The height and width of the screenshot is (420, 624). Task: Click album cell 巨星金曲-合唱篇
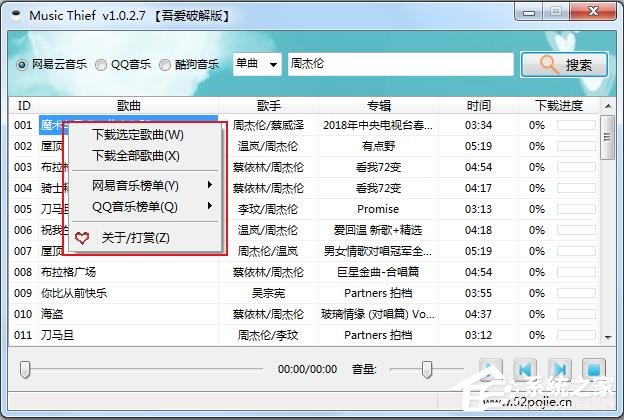[x=378, y=272]
